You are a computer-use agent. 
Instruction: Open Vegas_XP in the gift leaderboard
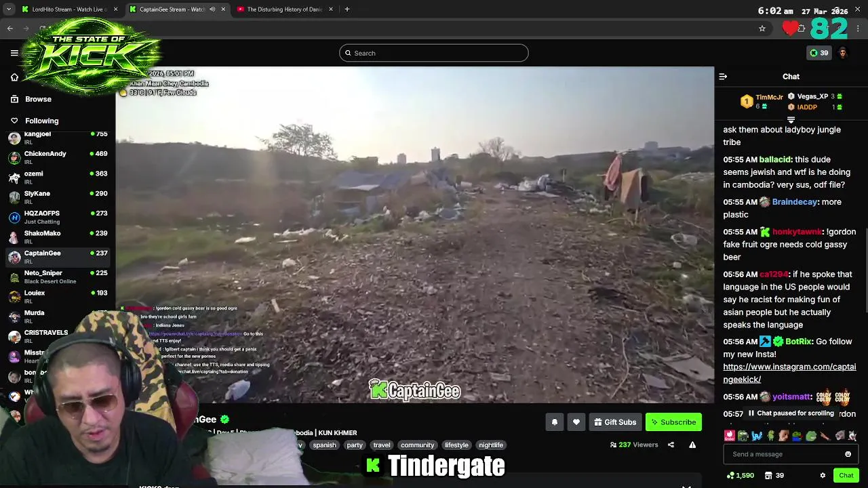[812, 97]
